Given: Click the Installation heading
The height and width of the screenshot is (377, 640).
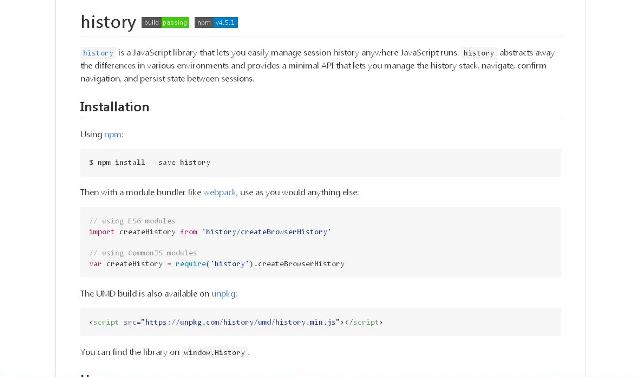Looking at the screenshot, I should (115, 106).
